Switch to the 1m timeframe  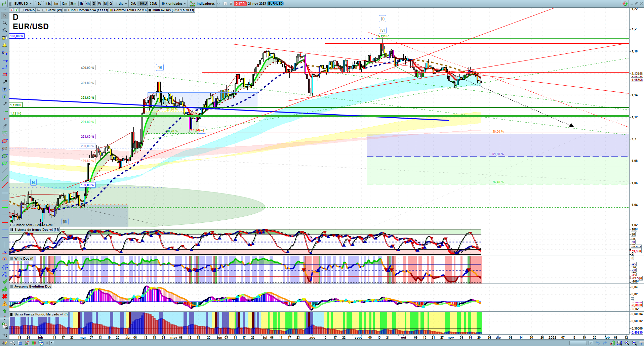tap(56, 4)
